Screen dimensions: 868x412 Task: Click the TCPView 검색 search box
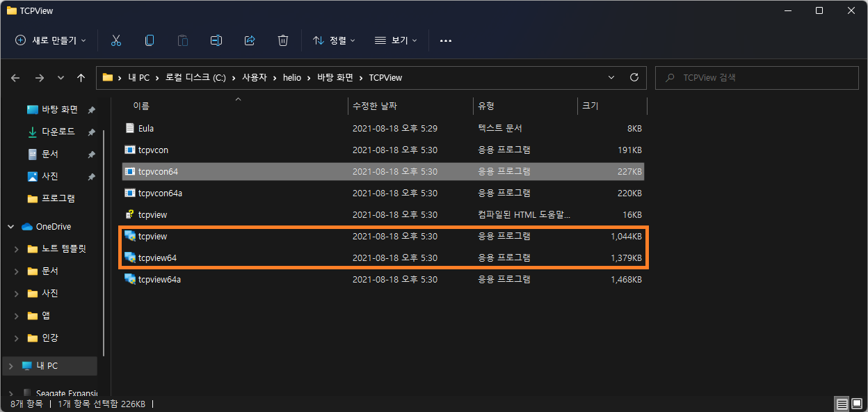coord(757,78)
